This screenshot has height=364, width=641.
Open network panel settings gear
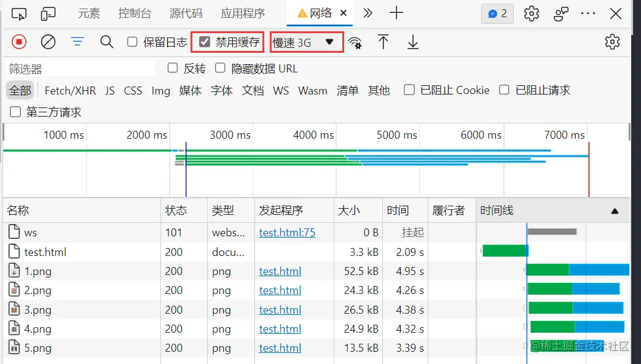coord(612,42)
